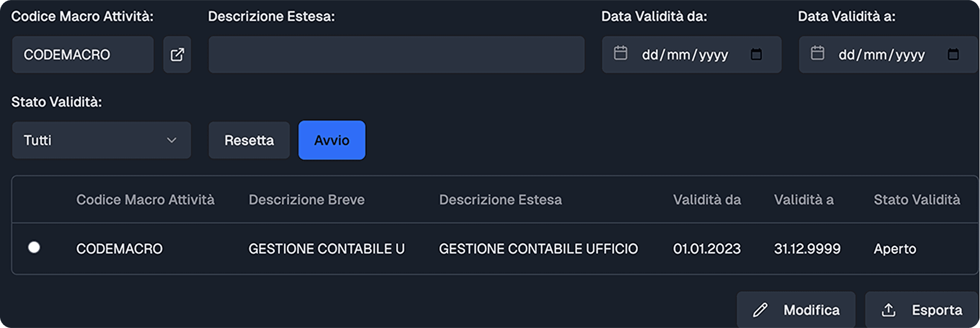Click the chevron in the Tutti dropdown
The image size is (980, 328).
click(171, 141)
